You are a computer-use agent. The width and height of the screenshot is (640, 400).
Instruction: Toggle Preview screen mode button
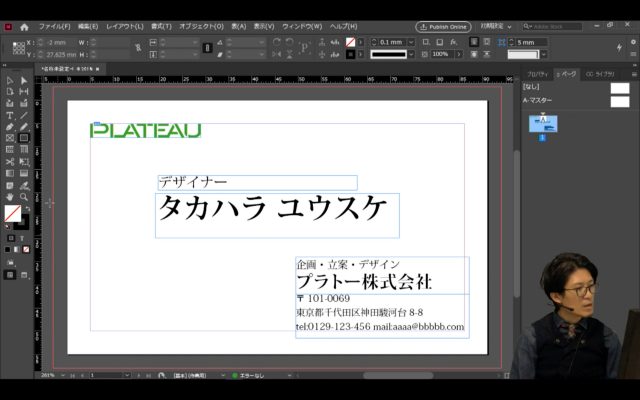tap(24, 275)
